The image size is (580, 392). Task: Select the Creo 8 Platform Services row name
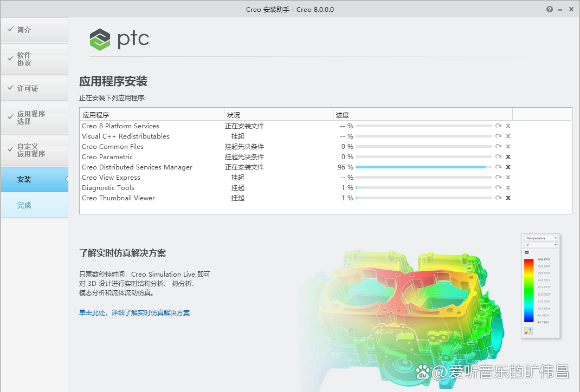120,126
